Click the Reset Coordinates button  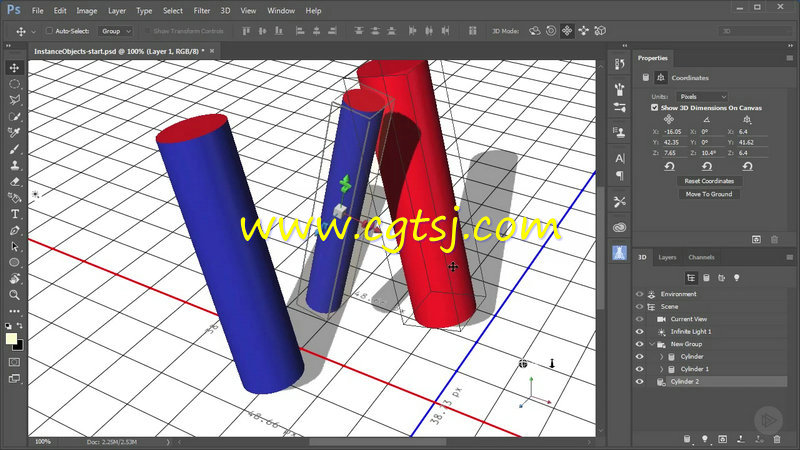(x=709, y=181)
